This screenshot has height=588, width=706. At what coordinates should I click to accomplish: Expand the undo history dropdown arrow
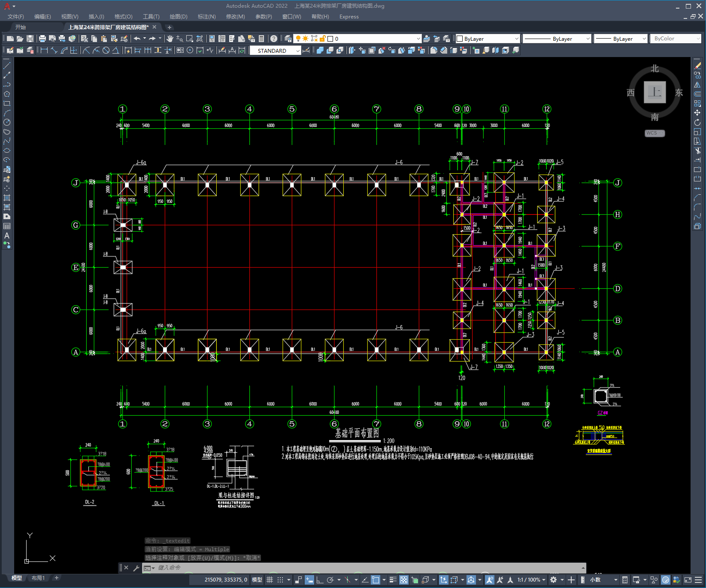(x=145, y=39)
